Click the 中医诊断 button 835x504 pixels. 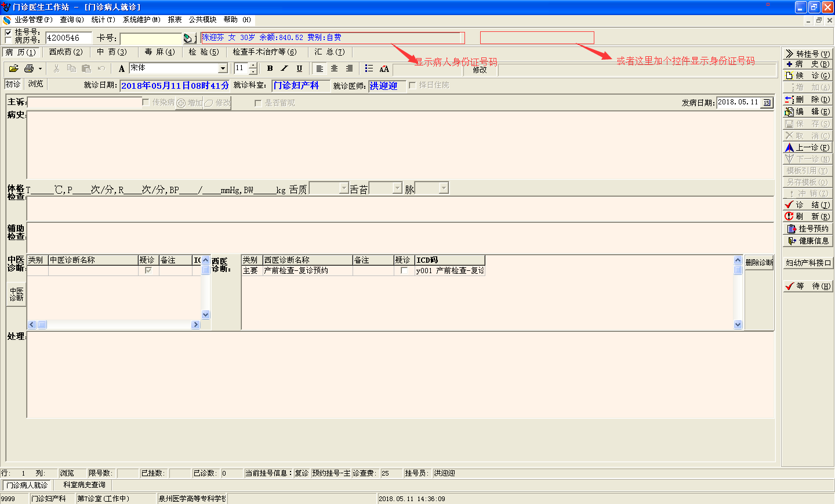(16, 295)
